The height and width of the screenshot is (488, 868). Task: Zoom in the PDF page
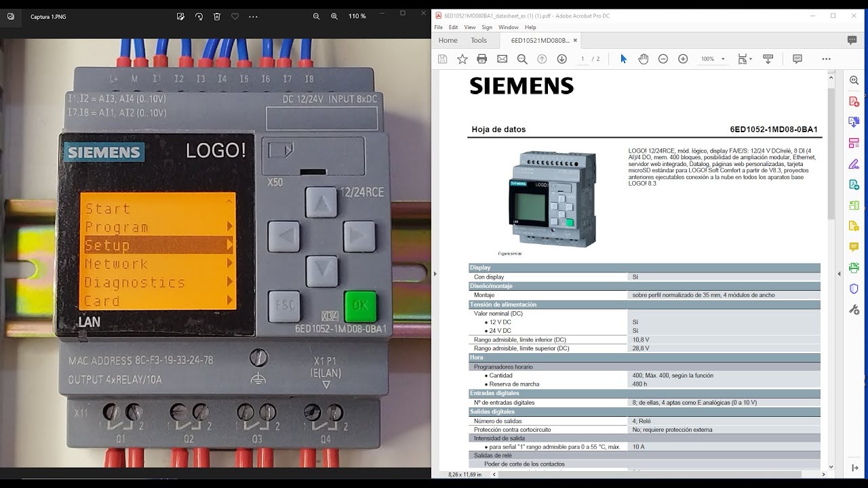[x=683, y=59]
